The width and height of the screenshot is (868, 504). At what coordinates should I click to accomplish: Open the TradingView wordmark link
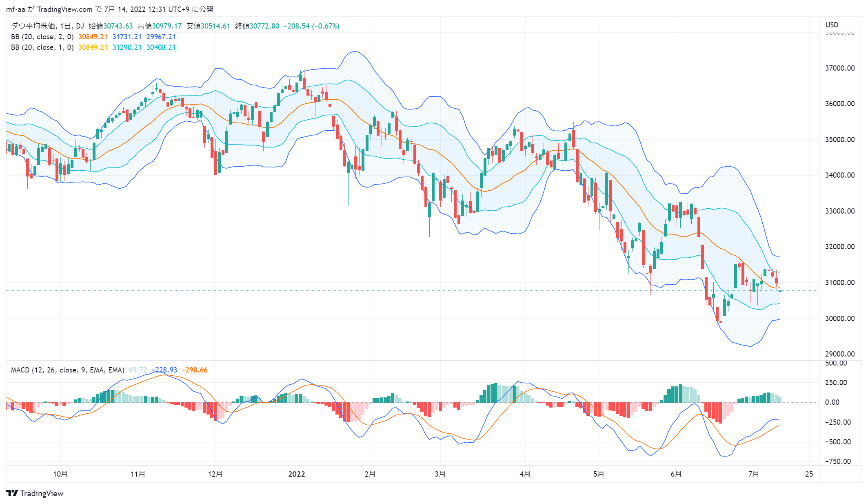click(42, 493)
